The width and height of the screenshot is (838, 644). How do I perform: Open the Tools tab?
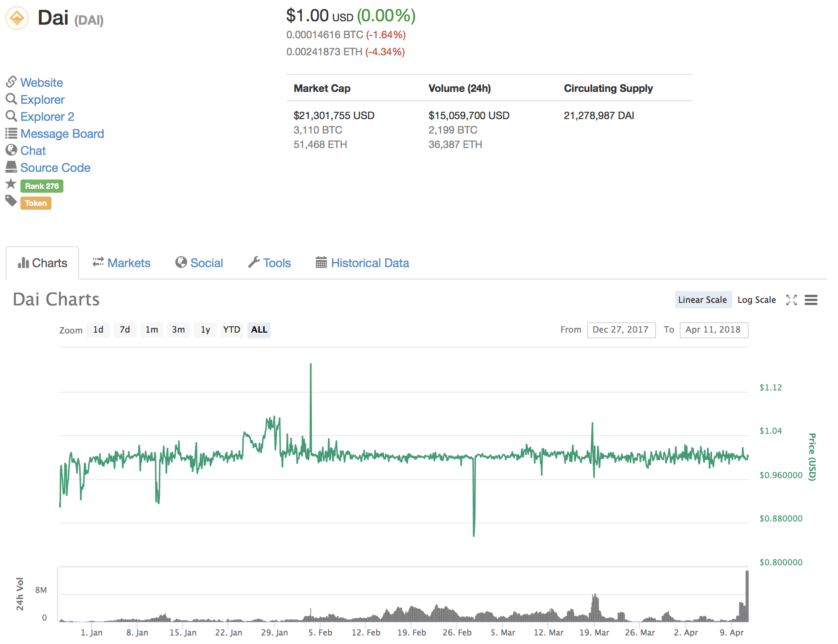269,263
